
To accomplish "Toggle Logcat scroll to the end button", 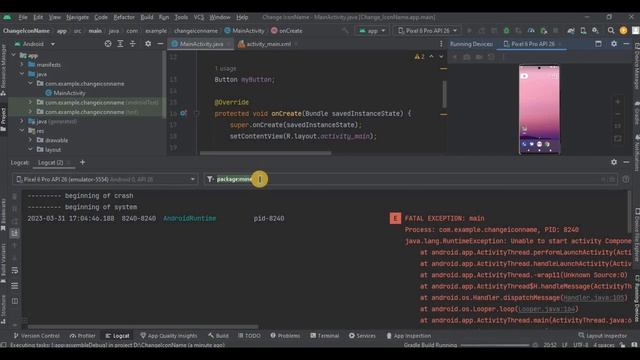I will click(15, 233).
